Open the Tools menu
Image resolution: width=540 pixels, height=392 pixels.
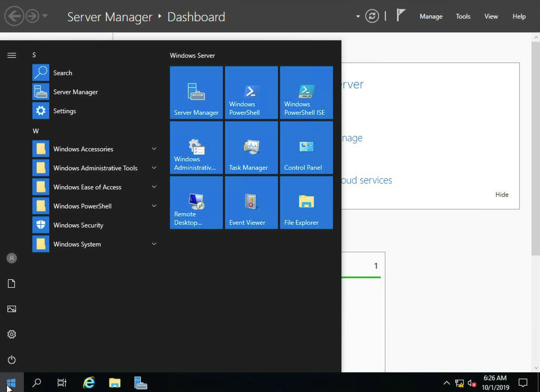[463, 16]
